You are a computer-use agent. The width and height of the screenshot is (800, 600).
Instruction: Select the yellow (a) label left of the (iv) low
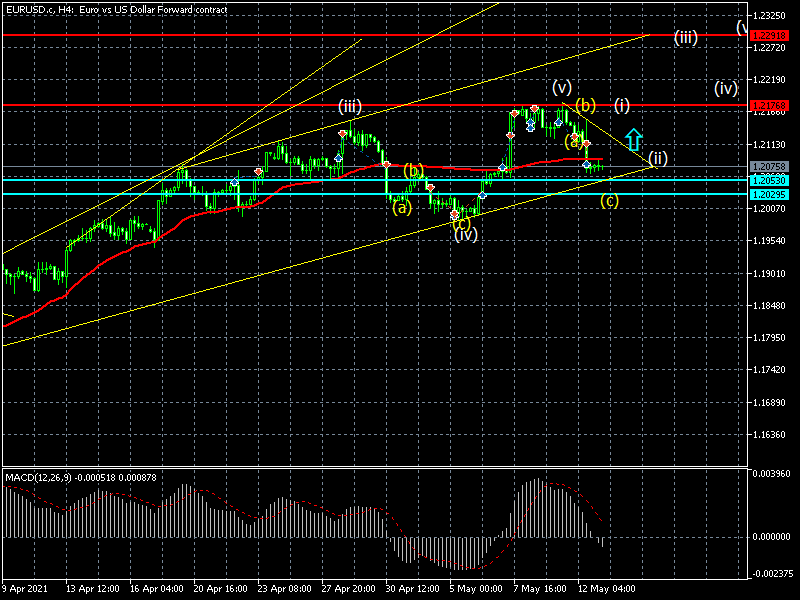pyautogui.click(x=401, y=208)
